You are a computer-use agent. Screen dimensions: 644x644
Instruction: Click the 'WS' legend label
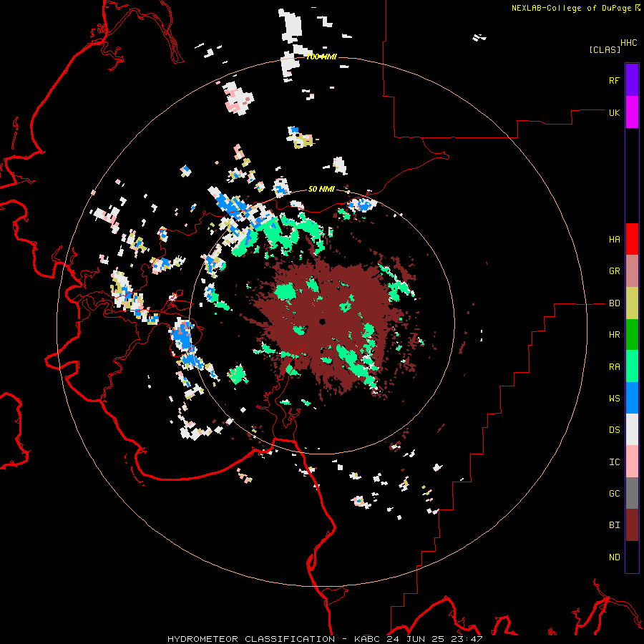(614, 399)
